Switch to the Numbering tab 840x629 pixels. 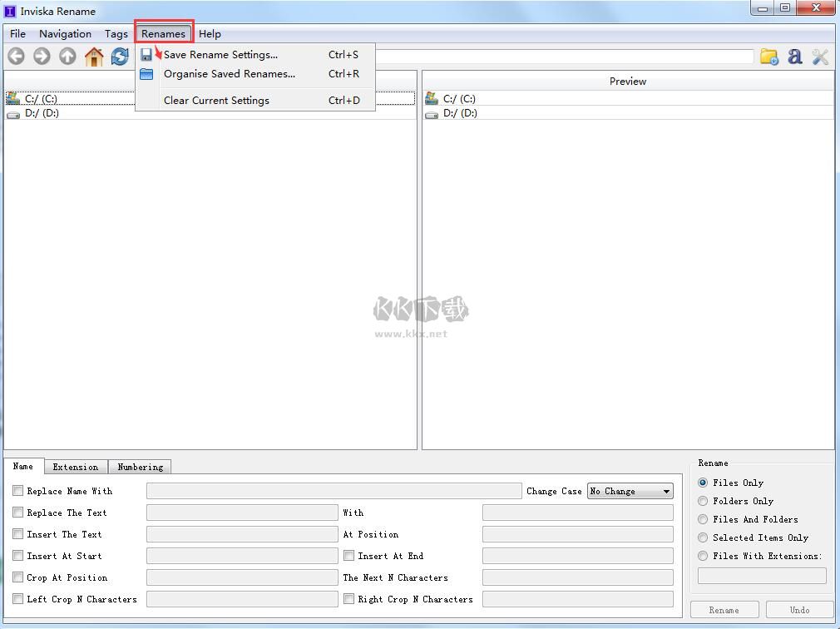[x=141, y=467]
